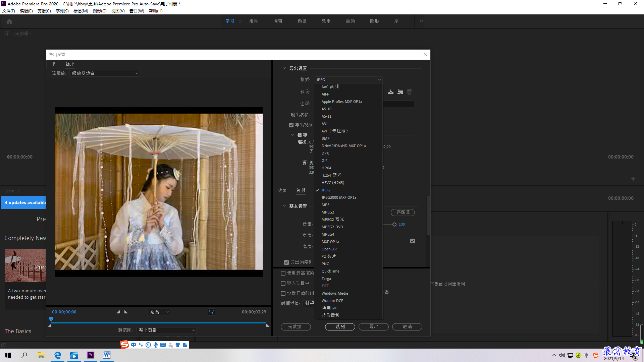The image size is (644, 362).
Task: Open Edge browser from the taskbar
Action: pyautogui.click(x=58, y=355)
